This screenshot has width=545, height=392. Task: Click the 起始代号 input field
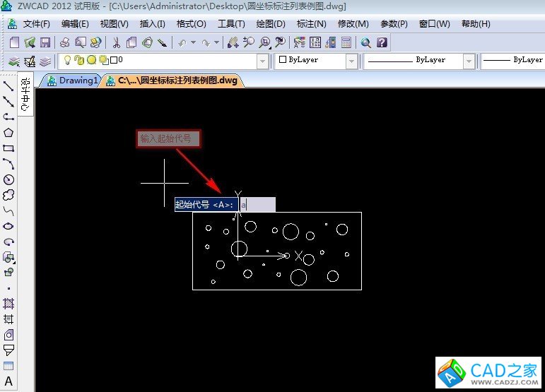tap(257, 205)
